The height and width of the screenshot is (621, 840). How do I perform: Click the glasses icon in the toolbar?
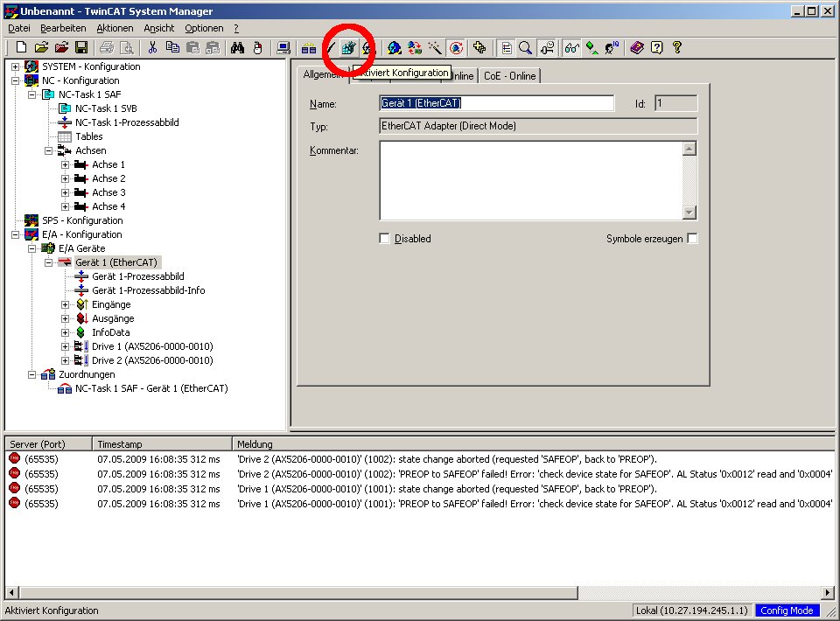click(571, 47)
